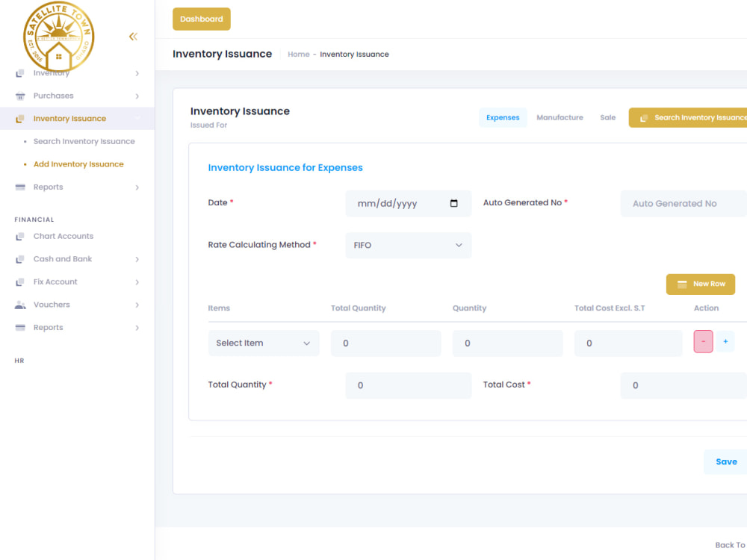
Task: Select Inventory Issuance in sidebar
Action: pyautogui.click(x=77, y=119)
